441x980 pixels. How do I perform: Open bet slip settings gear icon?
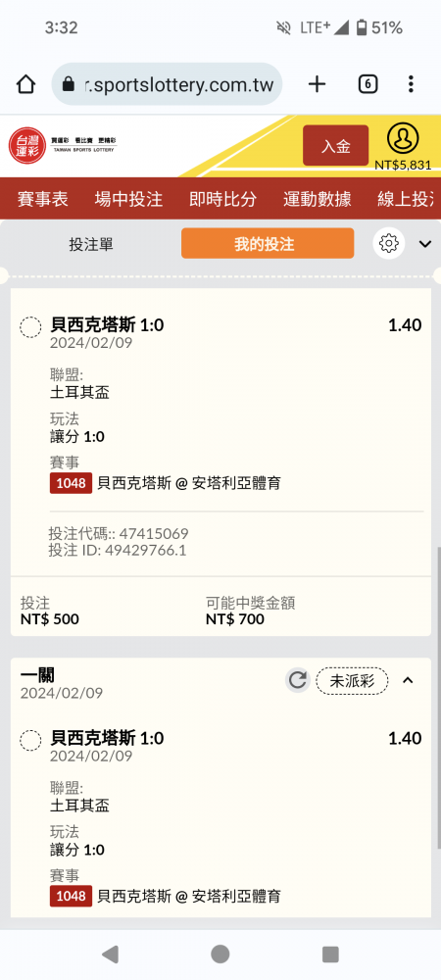(388, 243)
